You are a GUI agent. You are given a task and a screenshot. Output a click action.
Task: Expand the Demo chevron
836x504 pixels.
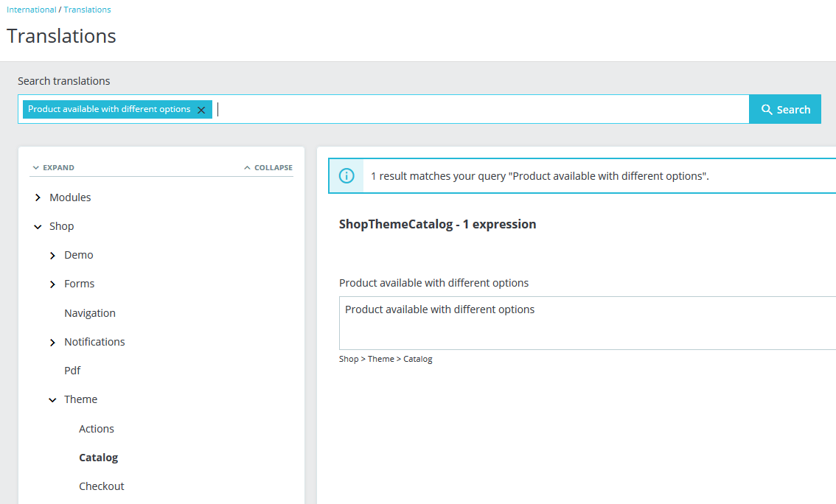pyautogui.click(x=52, y=255)
